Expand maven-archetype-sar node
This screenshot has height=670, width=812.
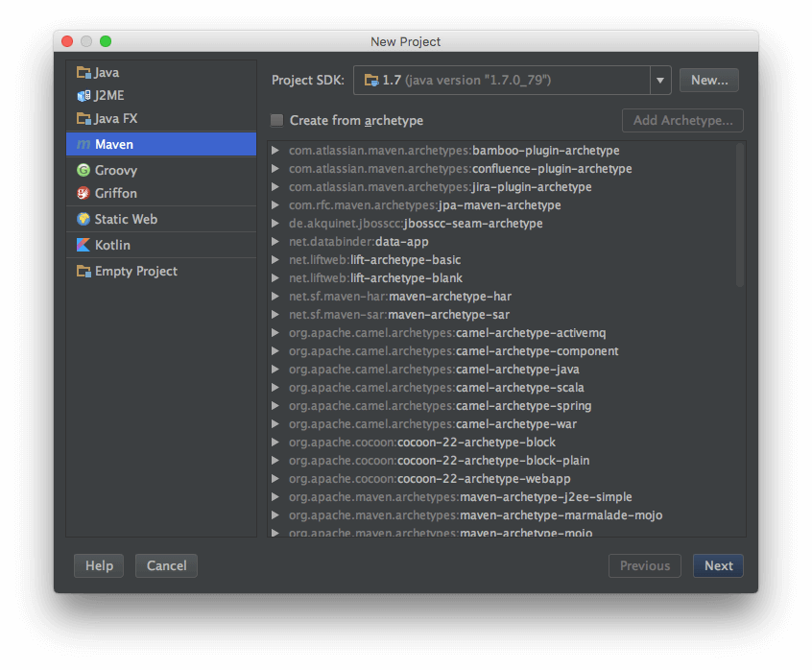275,314
